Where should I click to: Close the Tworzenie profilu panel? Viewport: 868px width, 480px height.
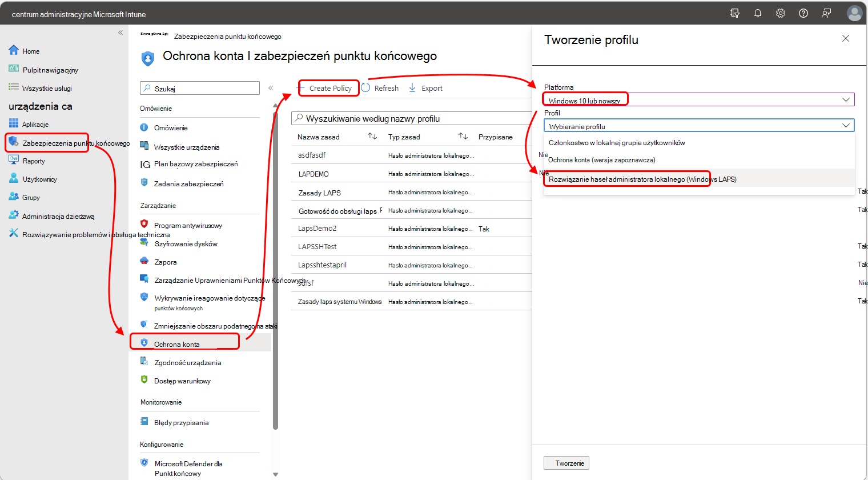[846, 38]
